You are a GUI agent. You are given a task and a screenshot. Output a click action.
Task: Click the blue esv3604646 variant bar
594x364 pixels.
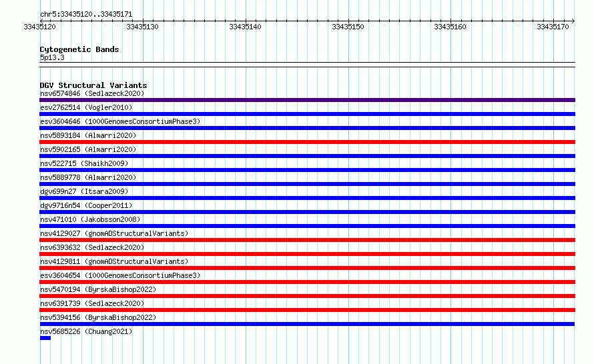click(307, 128)
